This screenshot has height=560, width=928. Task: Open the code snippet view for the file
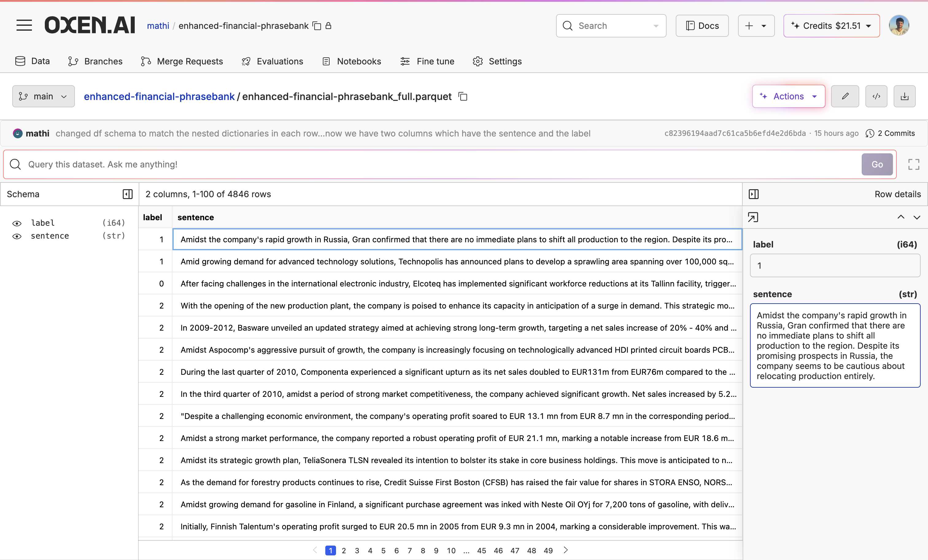tap(876, 96)
